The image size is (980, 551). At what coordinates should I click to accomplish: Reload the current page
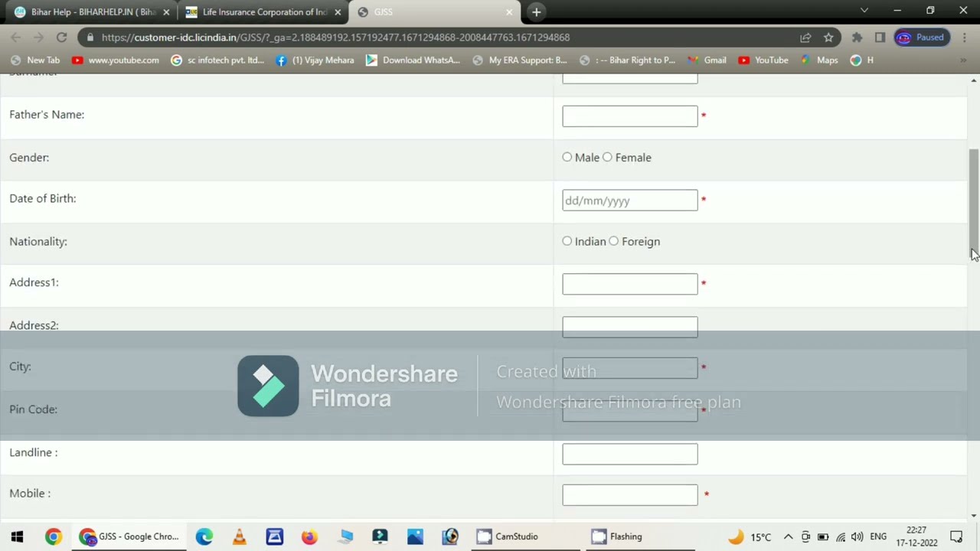pyautogui.click(x=61, y=37)
